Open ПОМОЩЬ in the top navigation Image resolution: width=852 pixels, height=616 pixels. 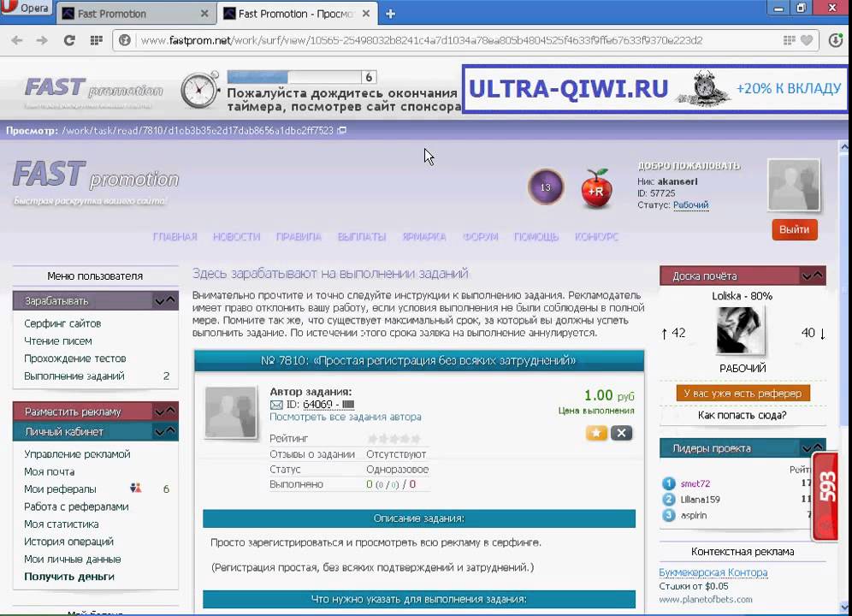[536, 236]
